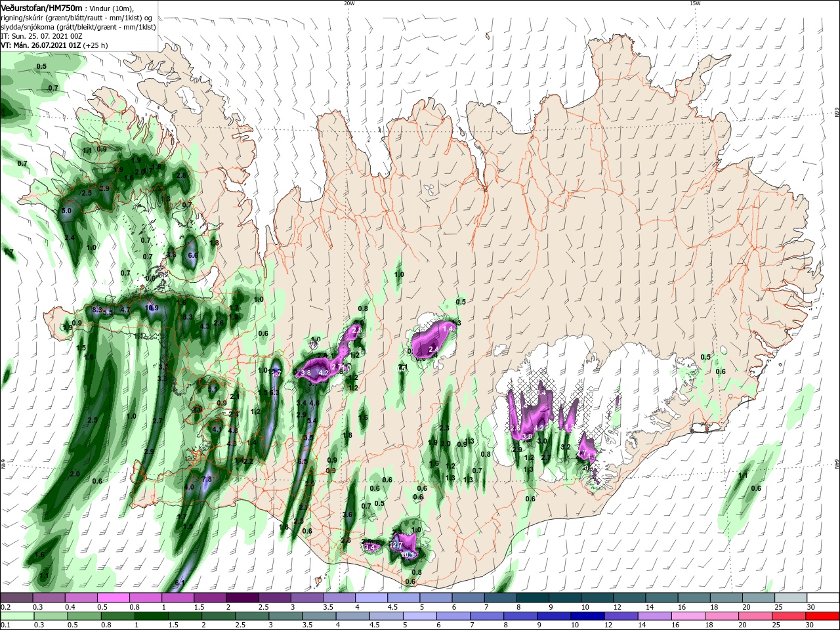Screen dimensions: 840x630
Task: Click the 'IT: Sun. 25. 07. 2021 00Z' line
Action: point(42,36)
